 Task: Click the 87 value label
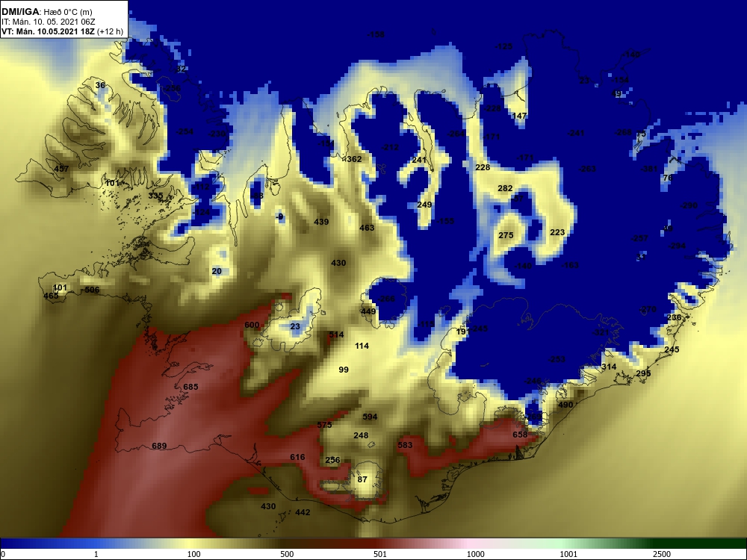coord(362,479)
